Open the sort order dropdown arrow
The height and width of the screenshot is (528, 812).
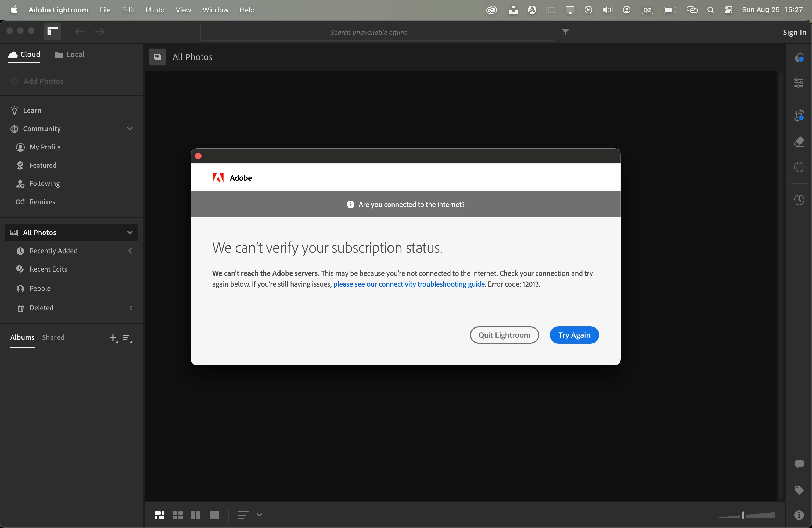click(259, 515)
